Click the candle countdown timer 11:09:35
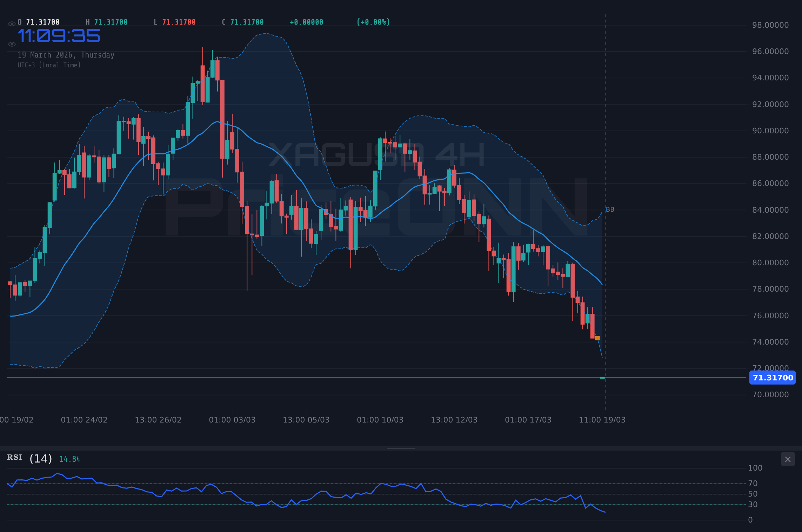This screenshot has width=802, height=532. 59,35
